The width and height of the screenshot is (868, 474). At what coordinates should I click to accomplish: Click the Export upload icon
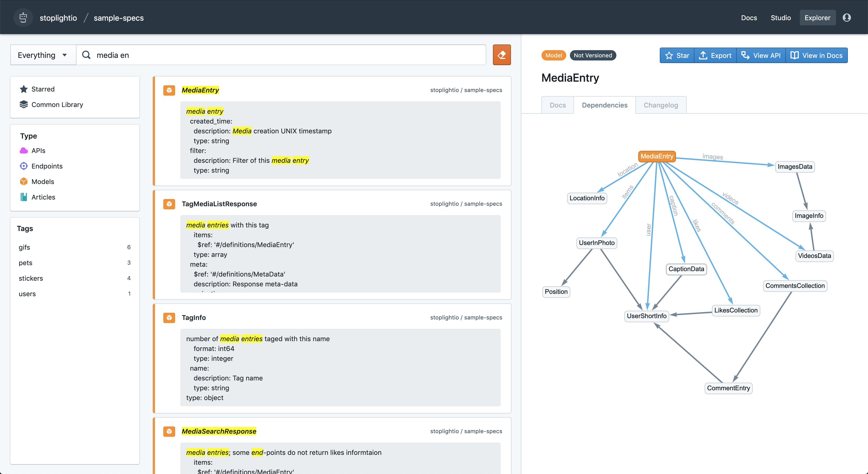click(x=703, y=55)
